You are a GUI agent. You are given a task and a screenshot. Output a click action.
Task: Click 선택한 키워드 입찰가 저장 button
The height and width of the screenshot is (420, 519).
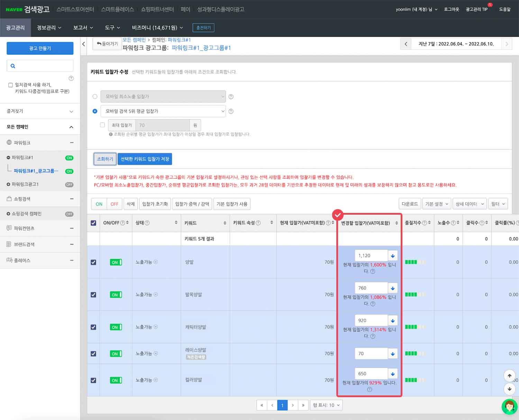pyautogui.click(x=145, y=159)
